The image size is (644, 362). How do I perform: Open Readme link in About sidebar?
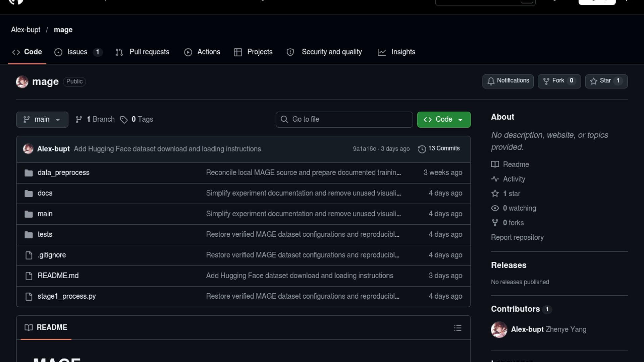click(x=510, y=165)
